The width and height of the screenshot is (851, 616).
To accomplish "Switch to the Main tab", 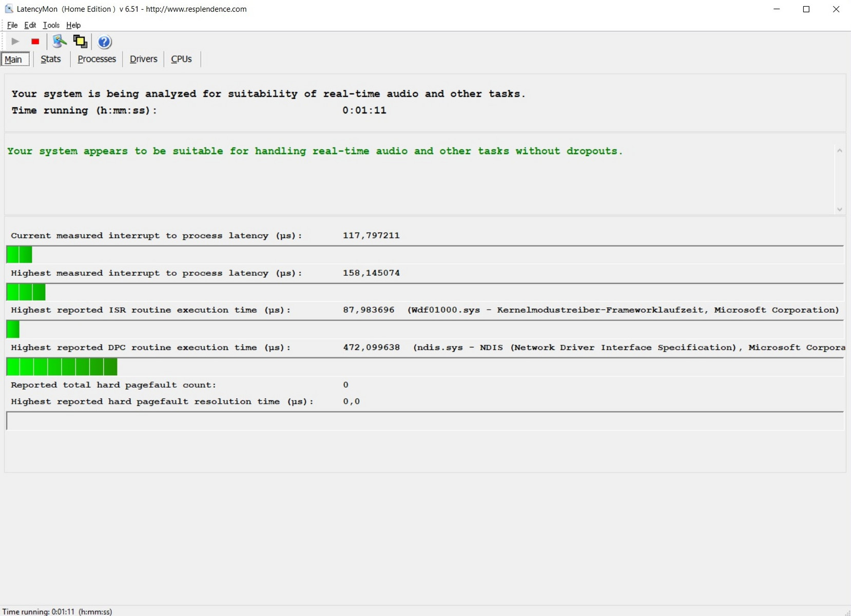I will (15, 60).
